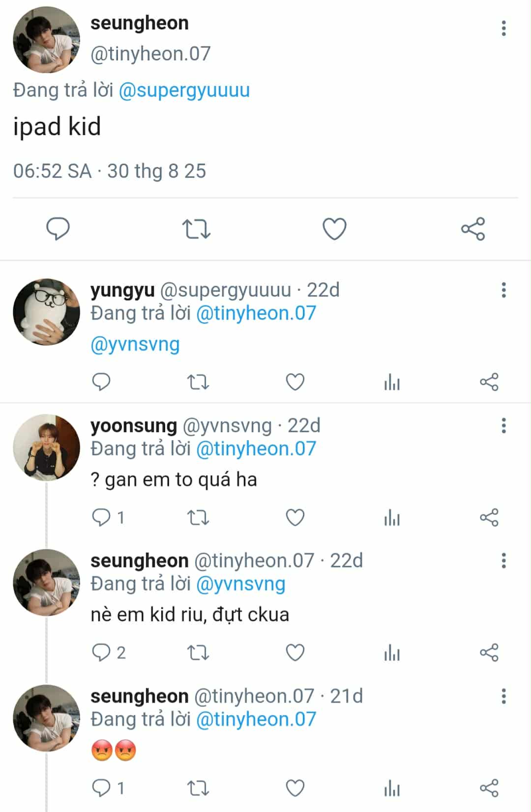Share seungheon's "nè em kid riu" reply
531x812 pixels.
pos(489,653)
